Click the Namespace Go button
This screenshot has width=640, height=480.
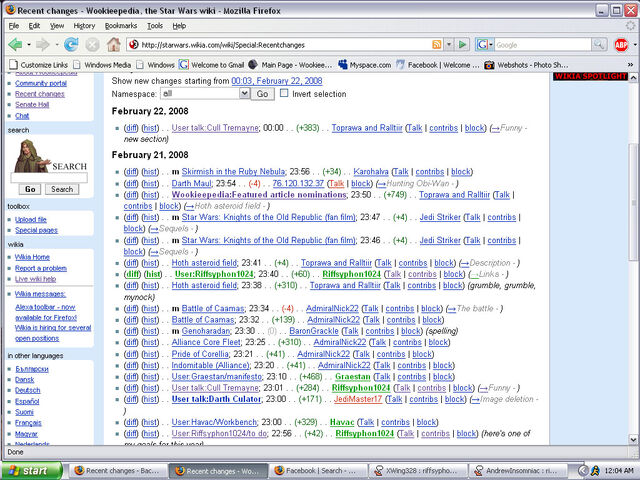[x=262, y=94]
